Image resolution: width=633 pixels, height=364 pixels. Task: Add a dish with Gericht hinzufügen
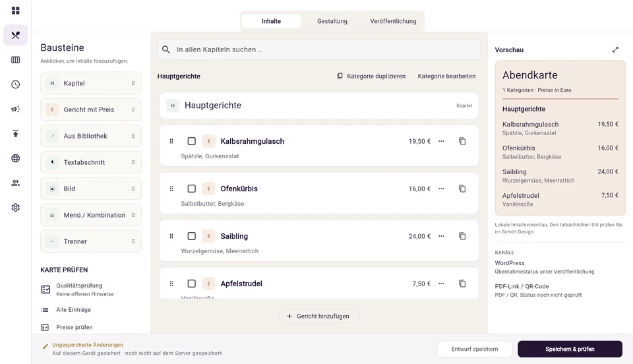(318, 316)
